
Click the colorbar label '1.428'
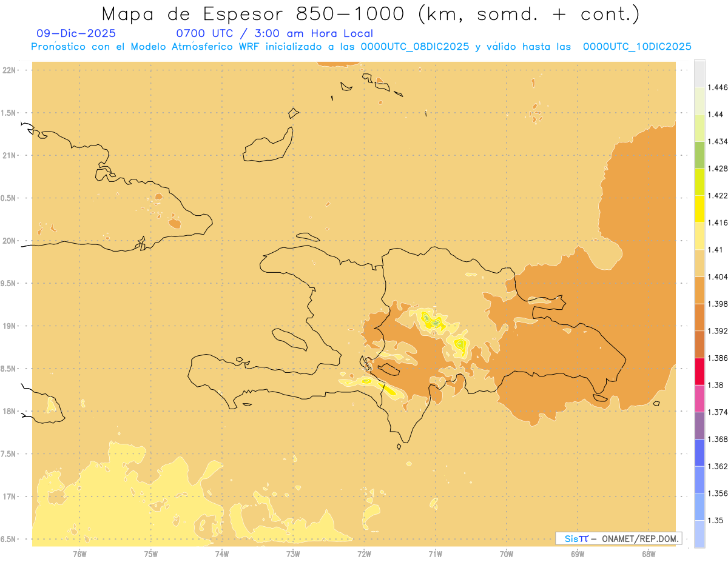pyautogui.click(x=718, y=169)
